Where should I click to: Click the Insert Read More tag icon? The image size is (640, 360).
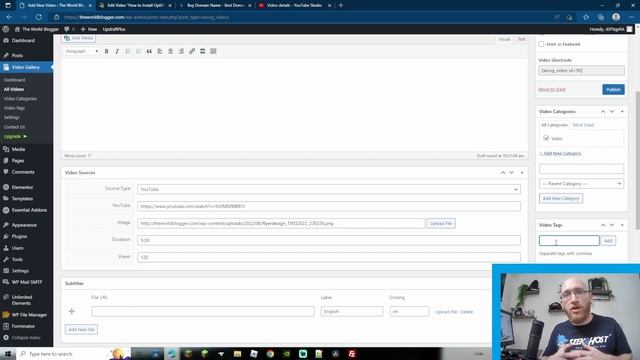(x=202, y=51)
